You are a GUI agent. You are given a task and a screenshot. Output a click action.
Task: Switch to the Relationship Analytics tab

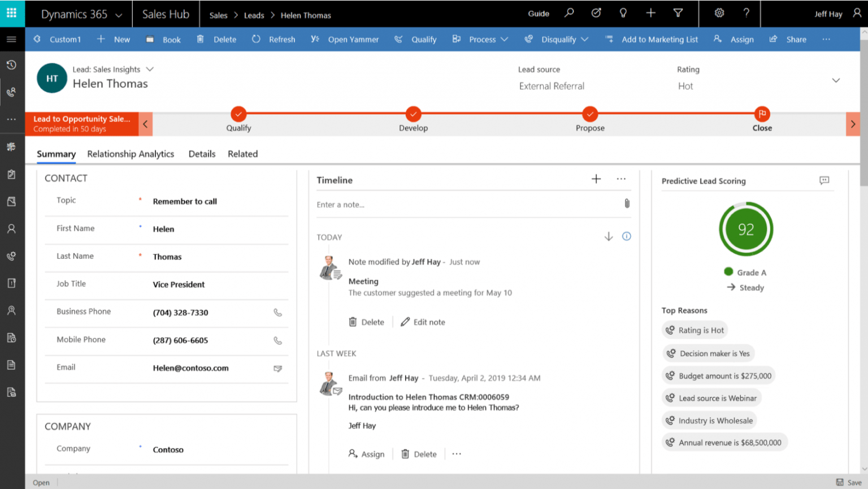point(131,154)
